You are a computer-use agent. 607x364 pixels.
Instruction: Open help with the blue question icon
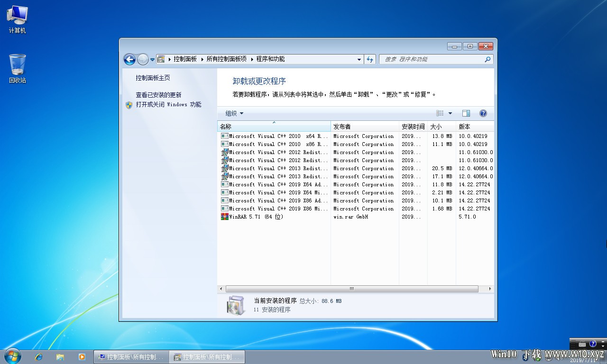[x=483, y=113]
